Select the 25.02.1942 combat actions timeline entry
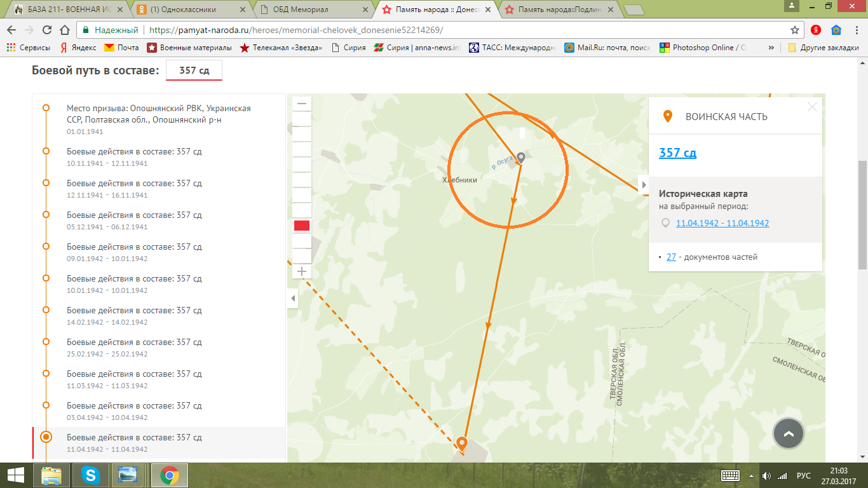868x488 pixels. 133,348
